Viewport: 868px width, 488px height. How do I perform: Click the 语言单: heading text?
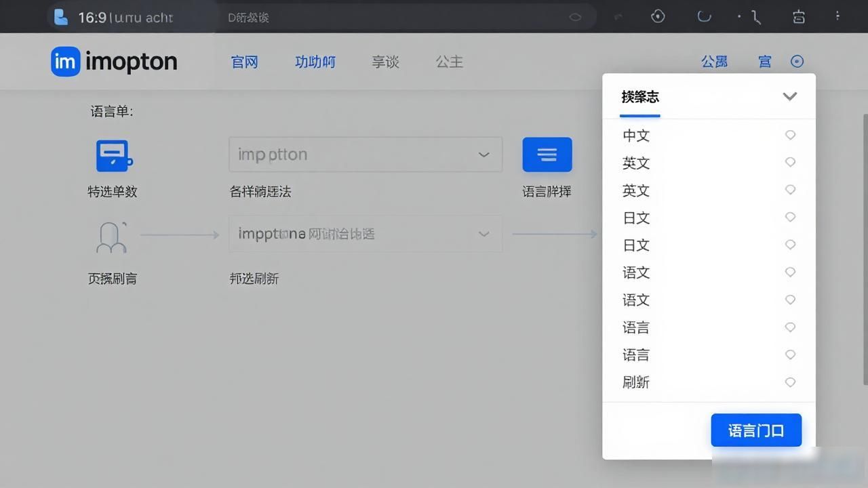click(x=112, y=111)
